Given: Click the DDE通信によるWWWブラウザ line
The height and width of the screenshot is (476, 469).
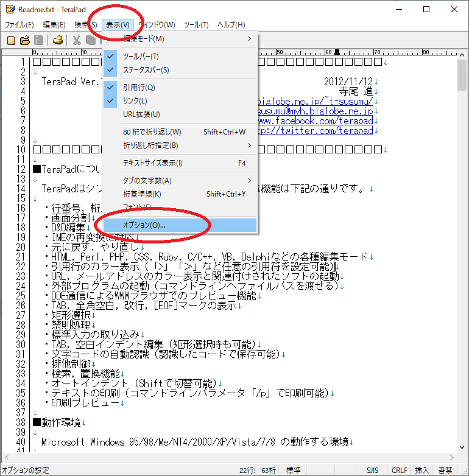Looking at the screenshot, I should [x=153, y=296].
